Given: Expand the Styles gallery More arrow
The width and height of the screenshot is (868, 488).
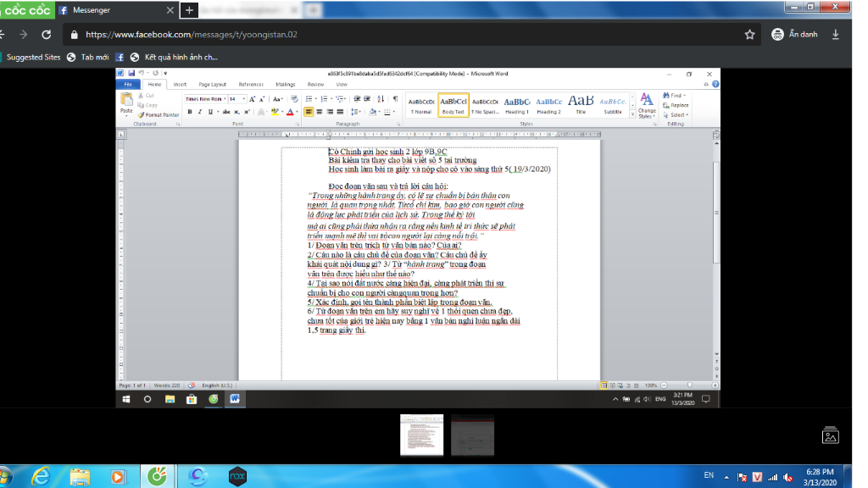Looking at the screenshot, I should coord(632,114).
